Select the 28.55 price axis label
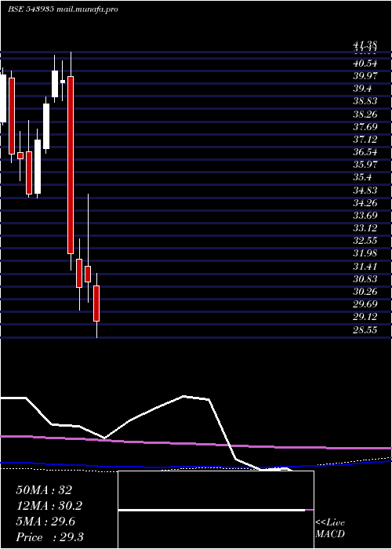The width and height of the screenshot is (392, 549). [x=365, y=329]
